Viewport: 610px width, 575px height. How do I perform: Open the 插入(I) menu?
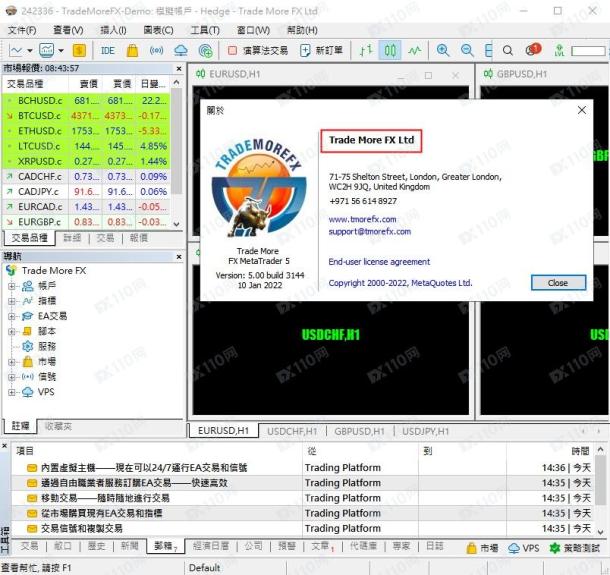113,30
